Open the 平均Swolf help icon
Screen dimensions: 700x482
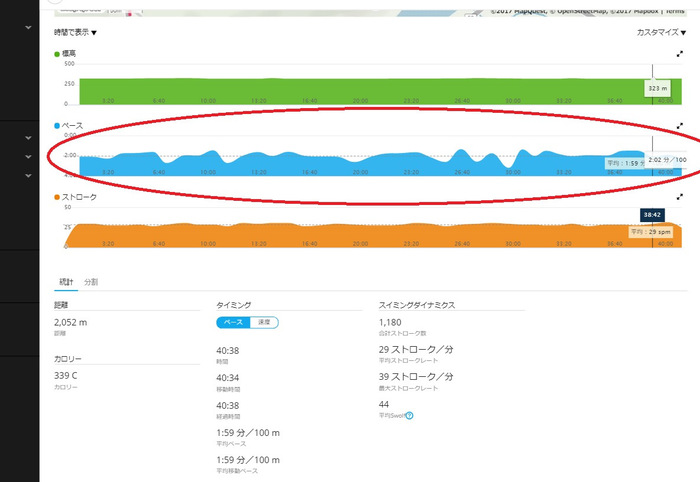[409, 416]
